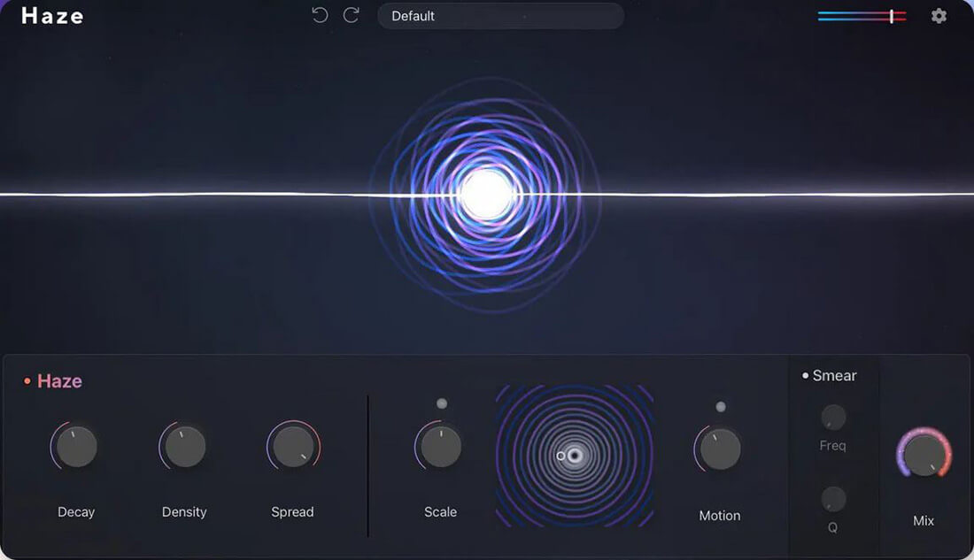Open the plugin settings gear
This screenshot has width=974, height=560.
[939, 15]
